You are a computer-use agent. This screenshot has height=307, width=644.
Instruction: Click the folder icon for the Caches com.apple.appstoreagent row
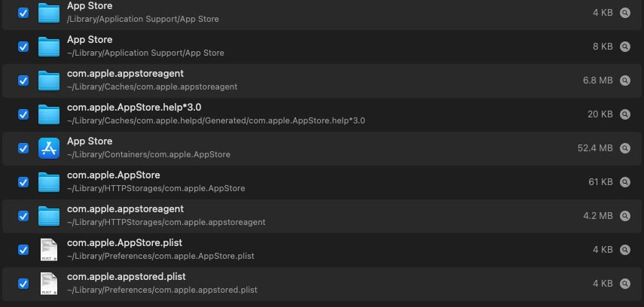pyautogui.click(x=48, y=81)
